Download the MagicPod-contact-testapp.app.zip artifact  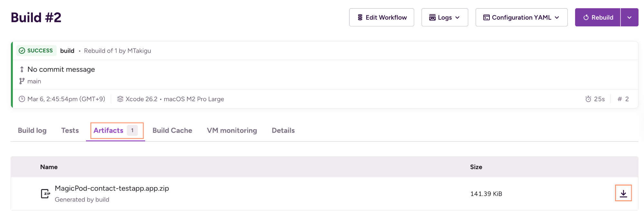pyautogui.click(x=623, y=193)
